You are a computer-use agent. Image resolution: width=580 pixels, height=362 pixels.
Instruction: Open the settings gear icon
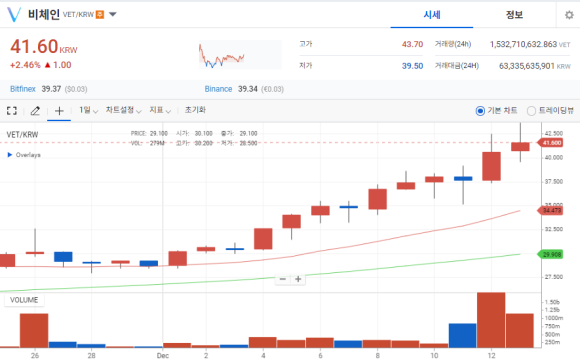pyautogui.click(x=569, y=15)
